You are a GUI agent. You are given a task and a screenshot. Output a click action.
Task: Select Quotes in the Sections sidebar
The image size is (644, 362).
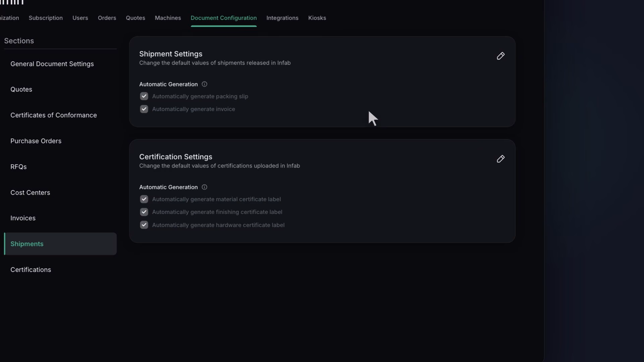(60, 89)
